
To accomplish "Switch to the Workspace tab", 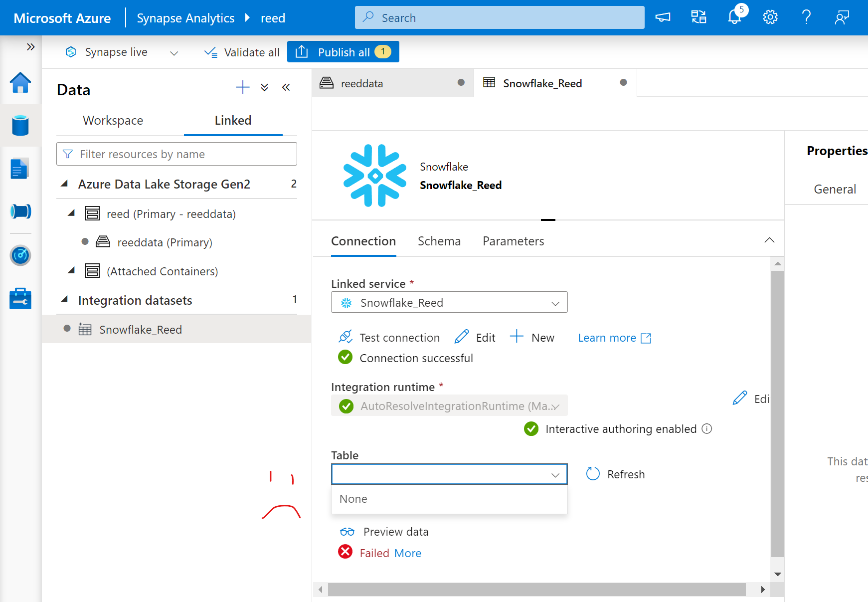I will click(x=113, y=120).
